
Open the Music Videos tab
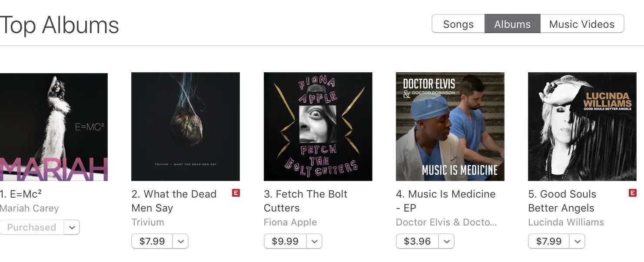click(581, 24)
